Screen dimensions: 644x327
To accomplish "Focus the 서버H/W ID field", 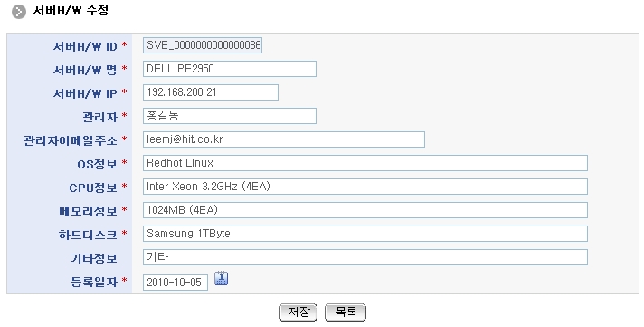I will (203, 45).
